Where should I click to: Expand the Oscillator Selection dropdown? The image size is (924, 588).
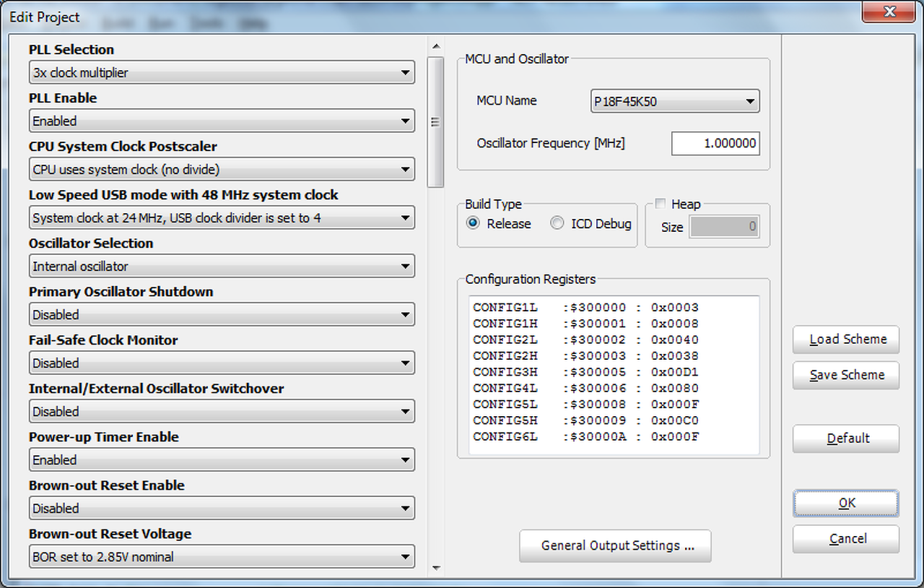222,267
